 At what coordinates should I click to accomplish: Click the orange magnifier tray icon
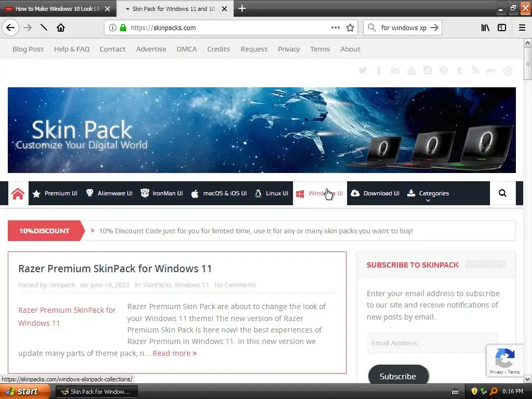(x=494, y=391)
